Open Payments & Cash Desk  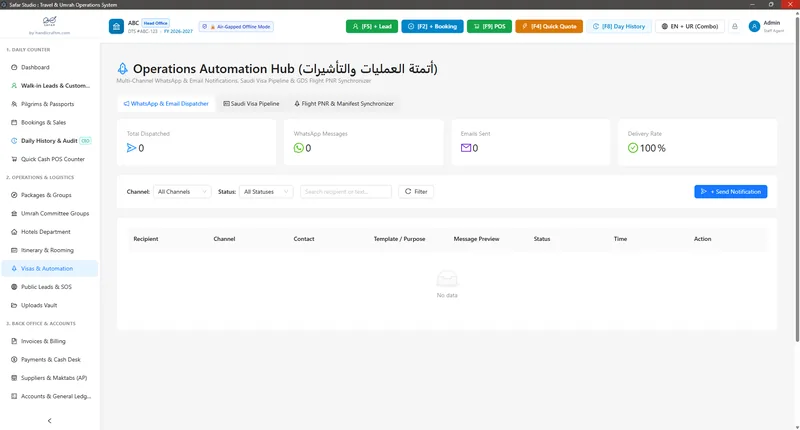(49, 360)
